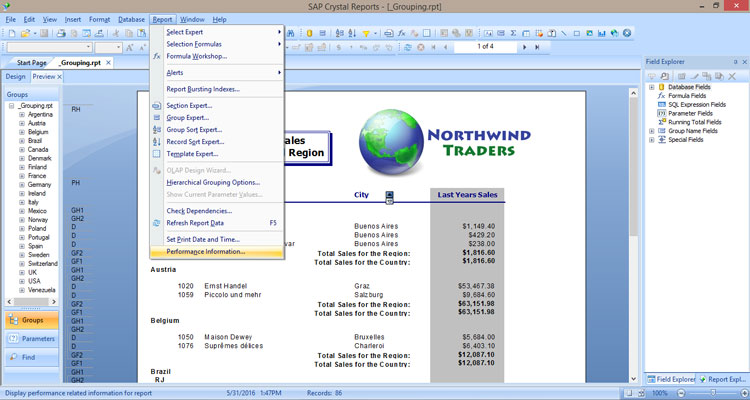Select the Field Explorer bottom tab
Image resolution: width=750 pixels, height=400 pixels.
pos(671,379)
